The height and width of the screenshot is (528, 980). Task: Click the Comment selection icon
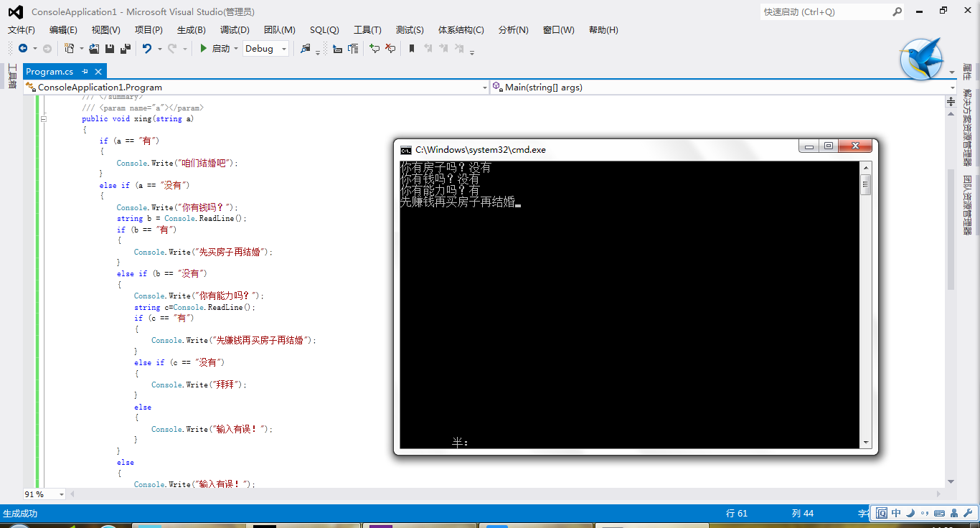374,48
